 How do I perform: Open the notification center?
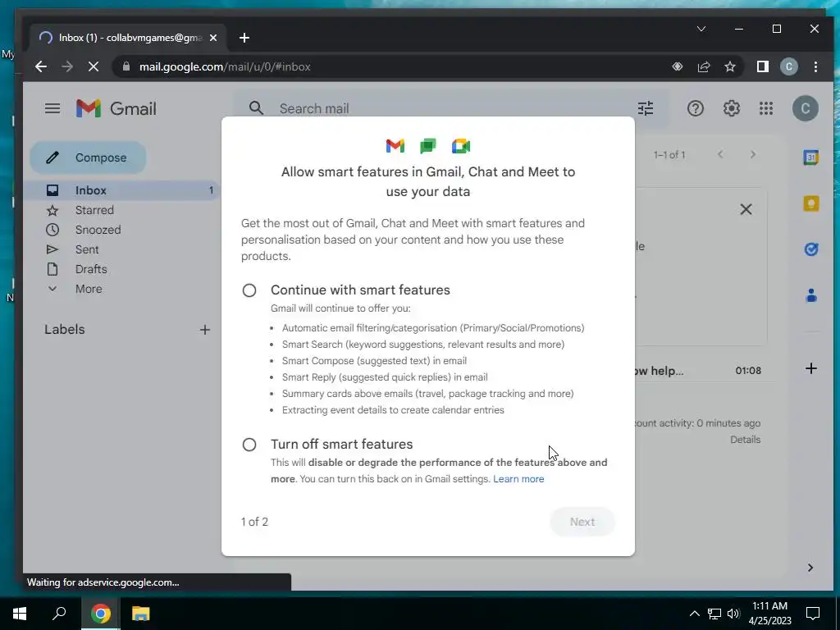pos(813,614)
